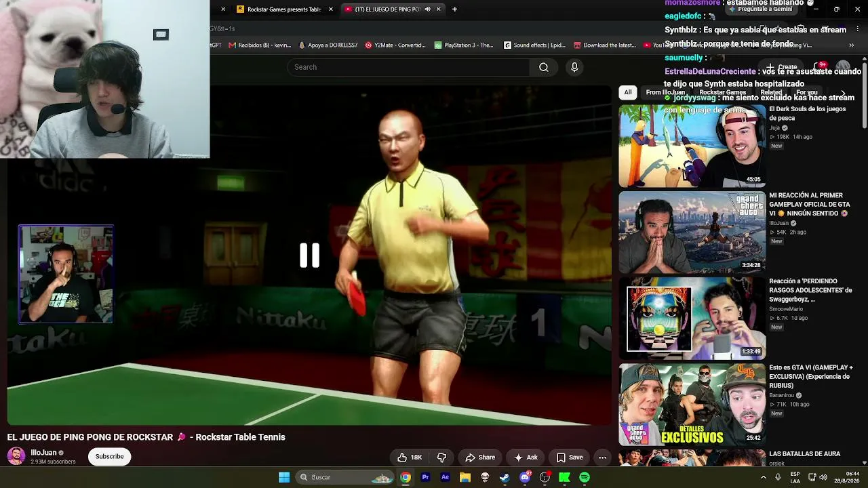868x488 pixels.
Task: Open the PERDIENDO RASGOS ADOLESCENTES reaction thumbnail
Action: pyautogui.click(x=692, y=319)
